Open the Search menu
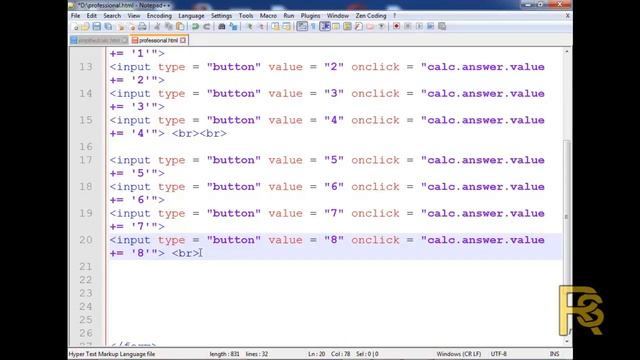Image resolution: width=640 pixels, height=360 pixels. pyautogui.click(x=112, y=16)
